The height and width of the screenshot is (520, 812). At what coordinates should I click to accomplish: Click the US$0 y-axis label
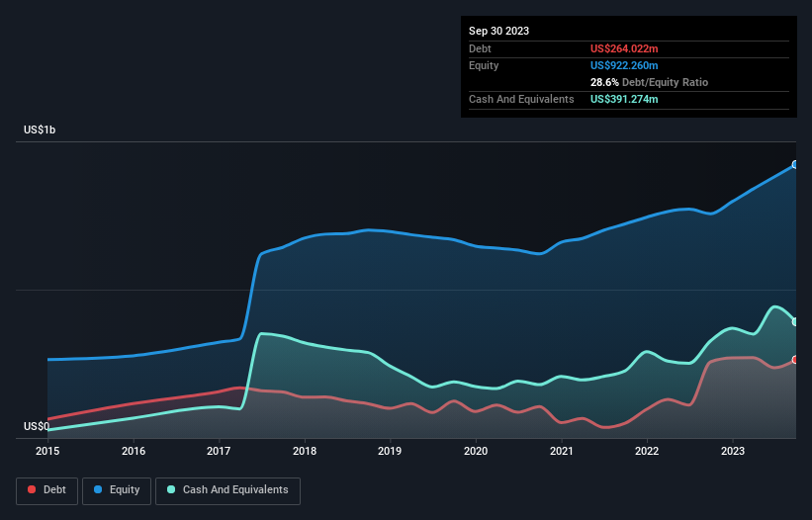point(37,426)
